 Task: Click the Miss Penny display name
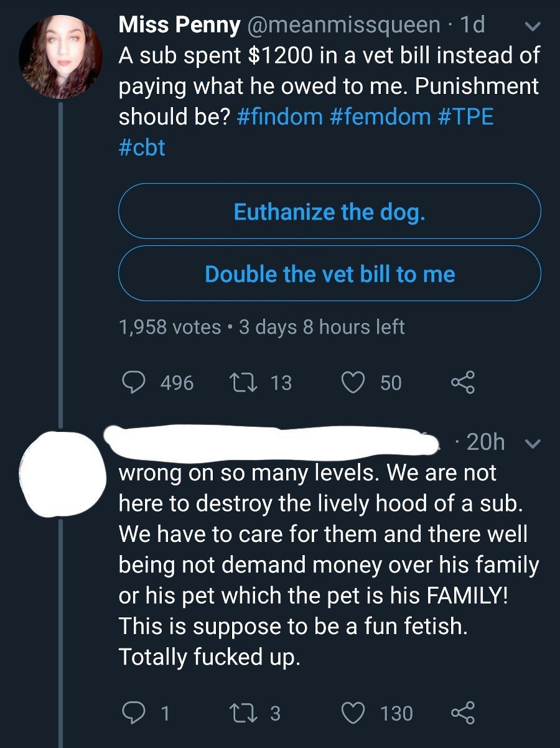179,25
